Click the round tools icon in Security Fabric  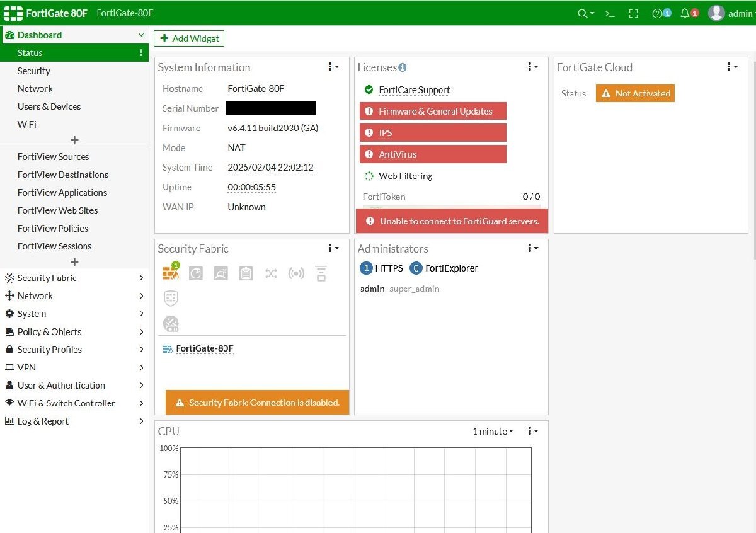171,324
